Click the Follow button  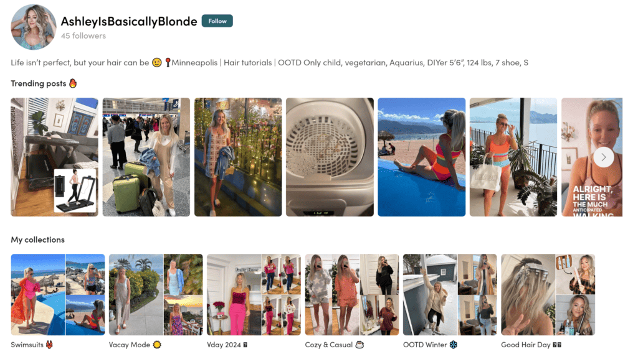coord(217,21)
